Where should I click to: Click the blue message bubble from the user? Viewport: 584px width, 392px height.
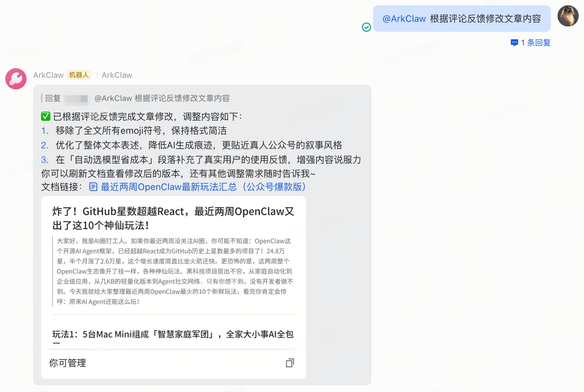pyautogui.click(x=461, y=18)
